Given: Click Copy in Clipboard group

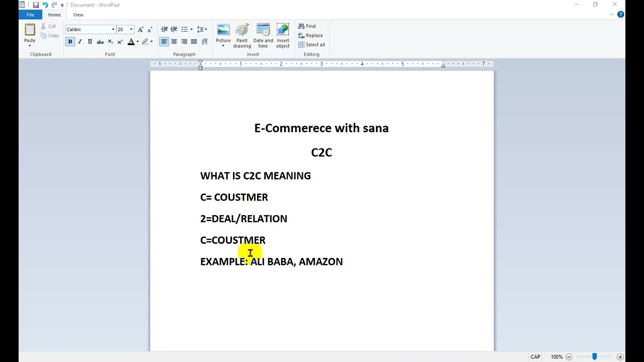Looking at the screenshot, I should pos(50,36).
